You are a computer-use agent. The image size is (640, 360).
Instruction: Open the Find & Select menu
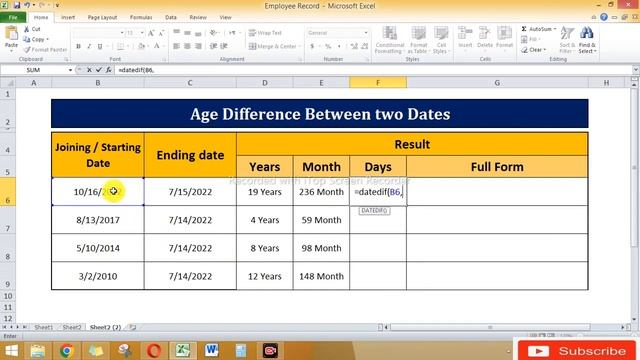click(x=587, y=40)
